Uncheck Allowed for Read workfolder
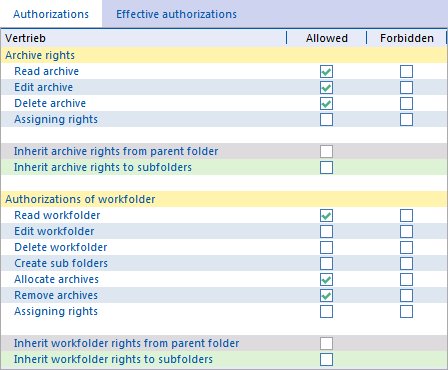Image resolution: width=448 pixels, height=370 pixels. [x=326, y=215]
